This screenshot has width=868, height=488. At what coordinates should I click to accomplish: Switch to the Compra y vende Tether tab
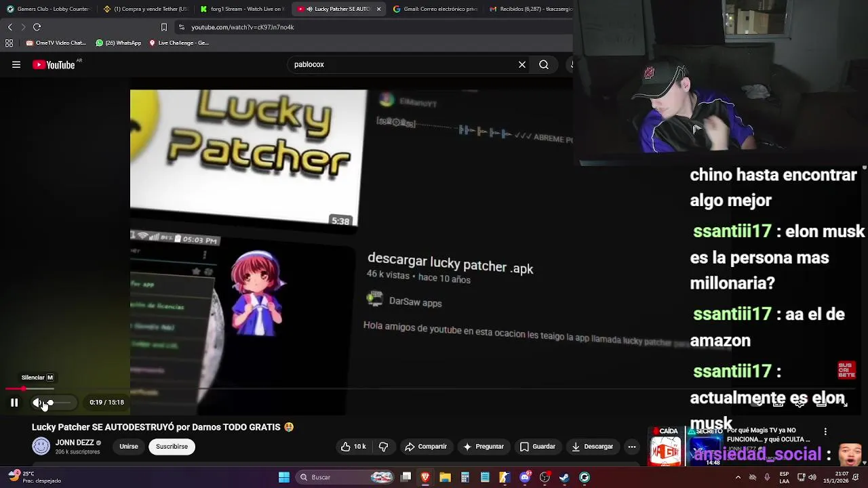tap(146, 9)
